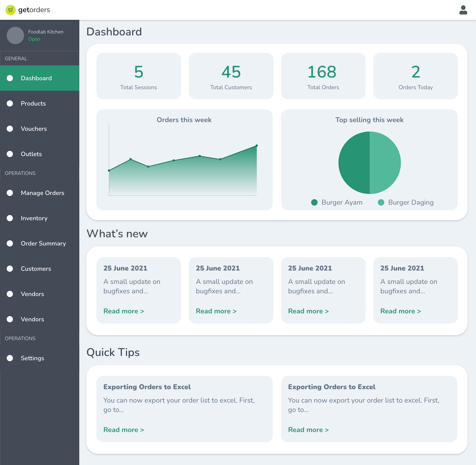Read more about Exporting Orders to Excel
This screenshot has width=476, height=465.
pos(123,430)
